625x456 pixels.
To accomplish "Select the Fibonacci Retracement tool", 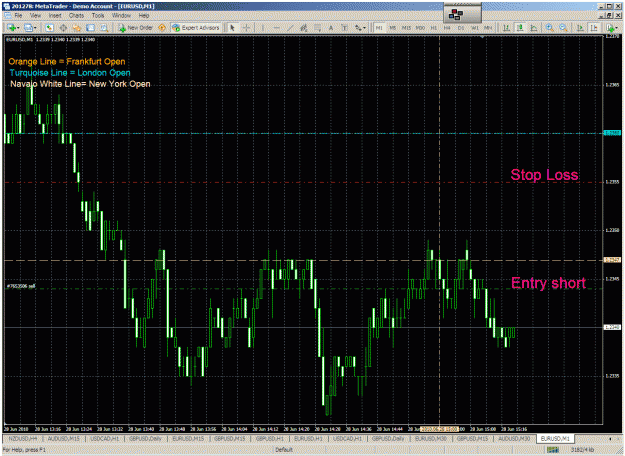I will pyautogui.click(x=318, y=28).
